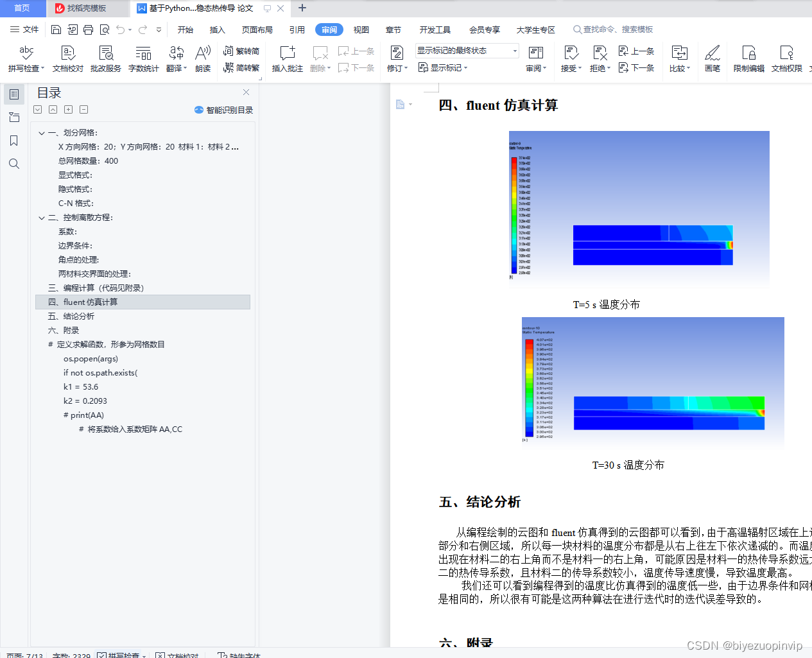Enable the 拼写检查 checkbox in status bar

[103, 655]
